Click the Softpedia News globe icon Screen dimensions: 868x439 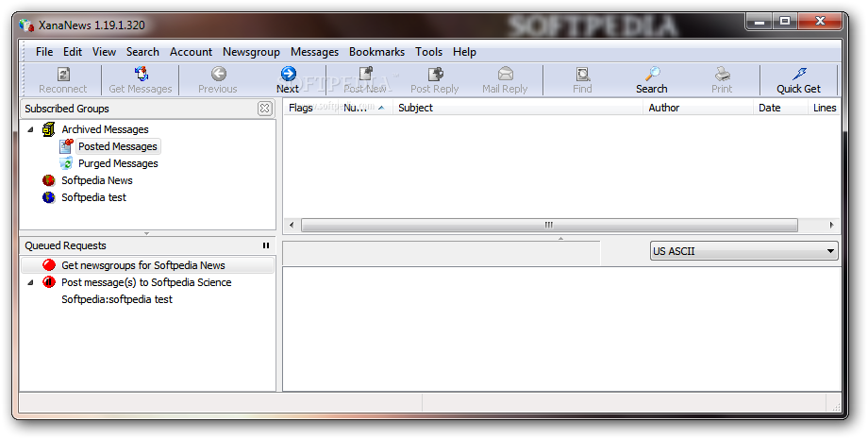coord(49,180)
